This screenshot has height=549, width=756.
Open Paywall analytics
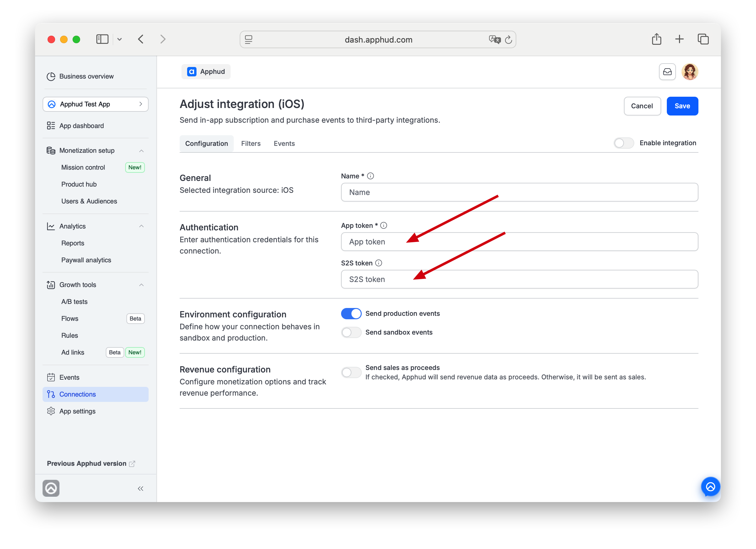86,260
